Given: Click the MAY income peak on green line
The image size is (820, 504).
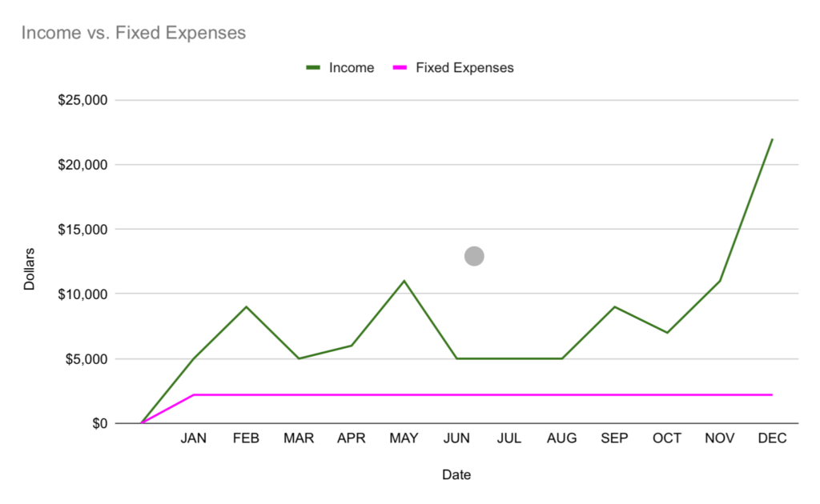Looking at the screenshot, I should click(x=404, y=281).
